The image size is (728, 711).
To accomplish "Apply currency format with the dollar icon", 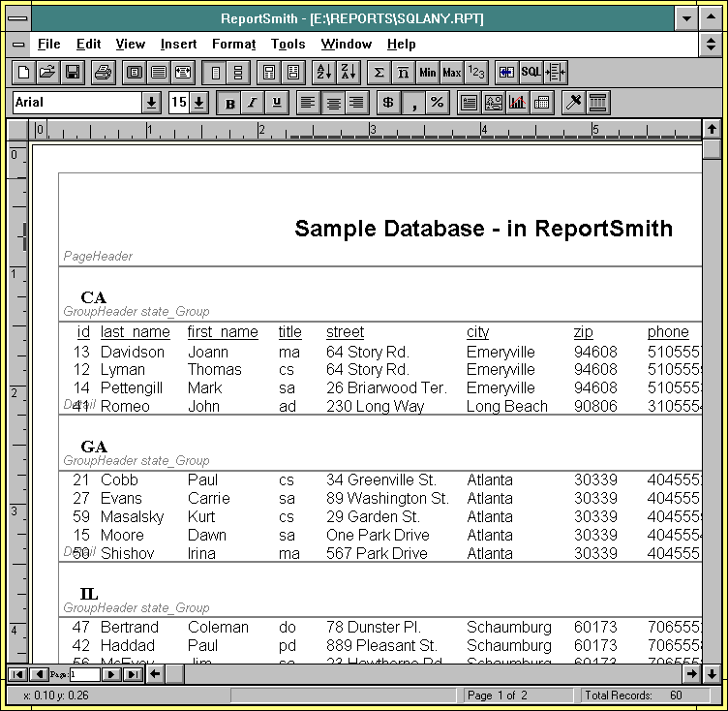I will 388,103.
